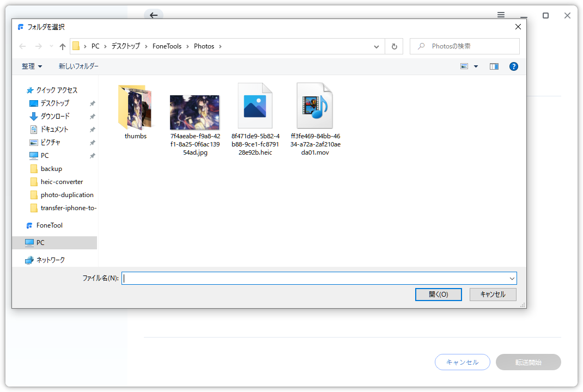583x392 pixels.
Task: Click the up-one-level arrow in navigation bar
Action: [63, 46]
